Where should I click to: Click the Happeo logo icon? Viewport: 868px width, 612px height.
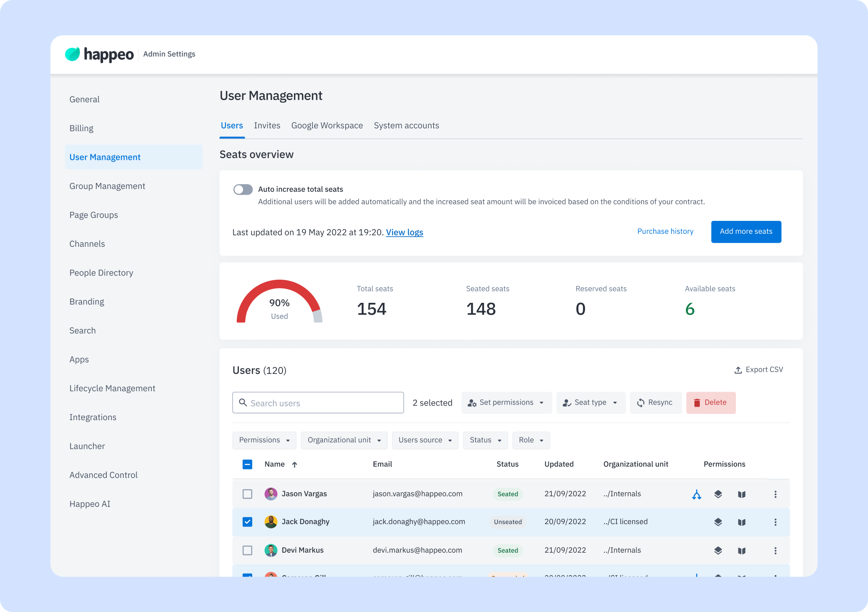point(72,54)
